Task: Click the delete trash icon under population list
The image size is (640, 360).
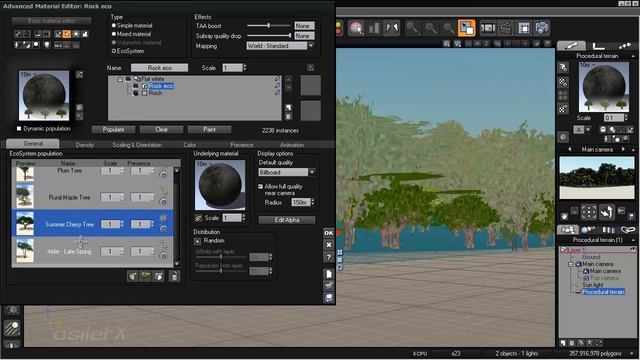Action: pos(174,276)
